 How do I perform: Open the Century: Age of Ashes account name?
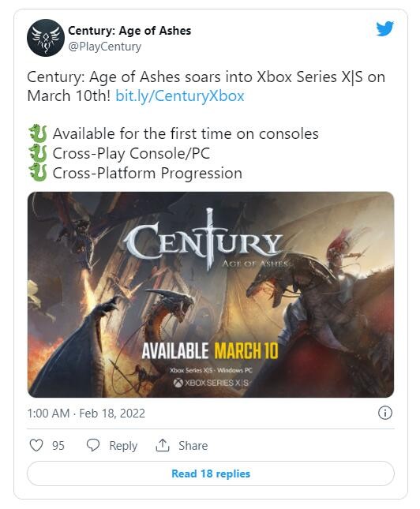tap(129, 31)
